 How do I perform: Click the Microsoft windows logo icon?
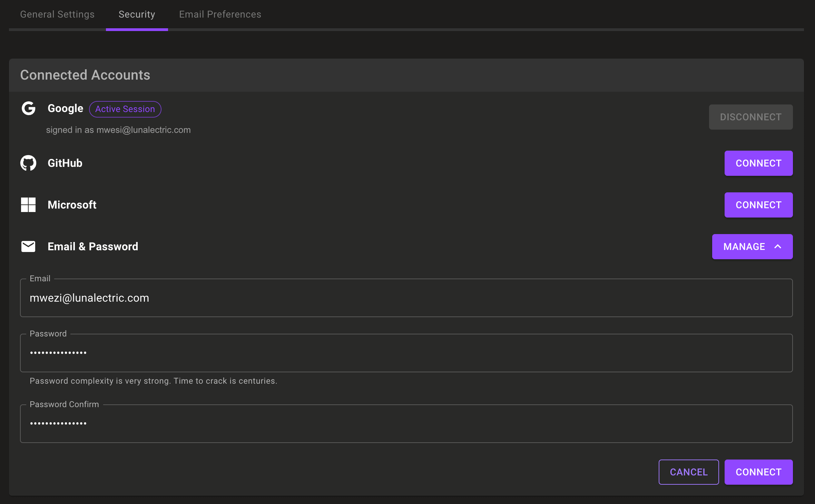(x=28, y=205)
